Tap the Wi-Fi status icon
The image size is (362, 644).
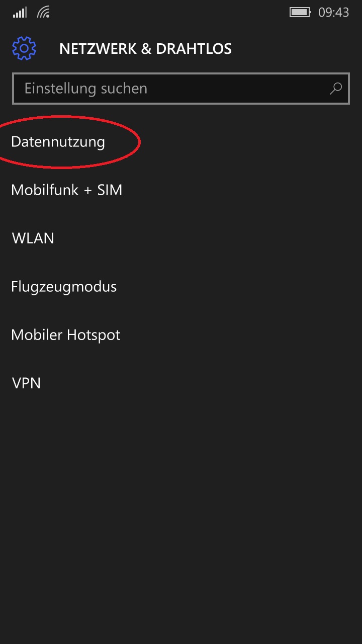click(44, 13)
